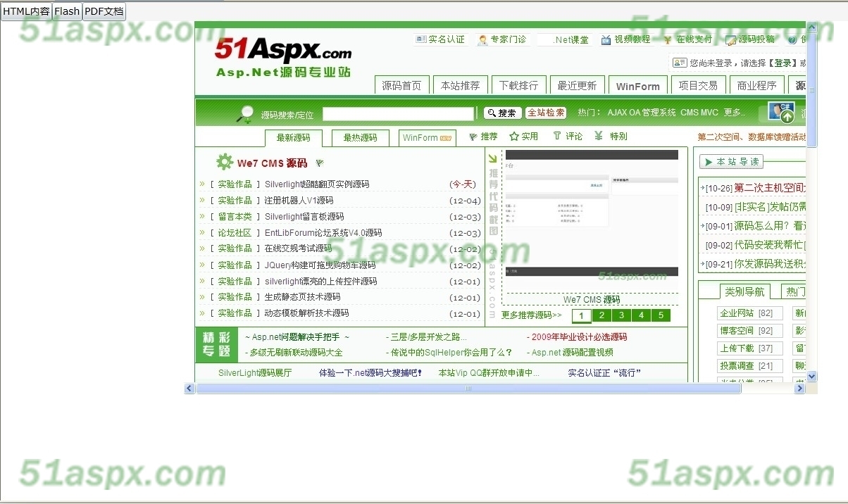Open the hot keyword AJAX link
848x504 pixels.
tap(618, 113)
